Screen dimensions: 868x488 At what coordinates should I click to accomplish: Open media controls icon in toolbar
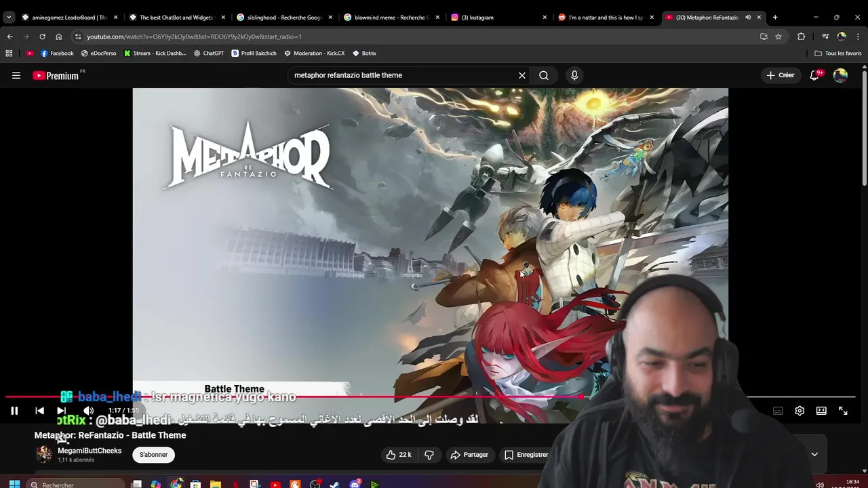pyautogui.click(x=825, y=37)
